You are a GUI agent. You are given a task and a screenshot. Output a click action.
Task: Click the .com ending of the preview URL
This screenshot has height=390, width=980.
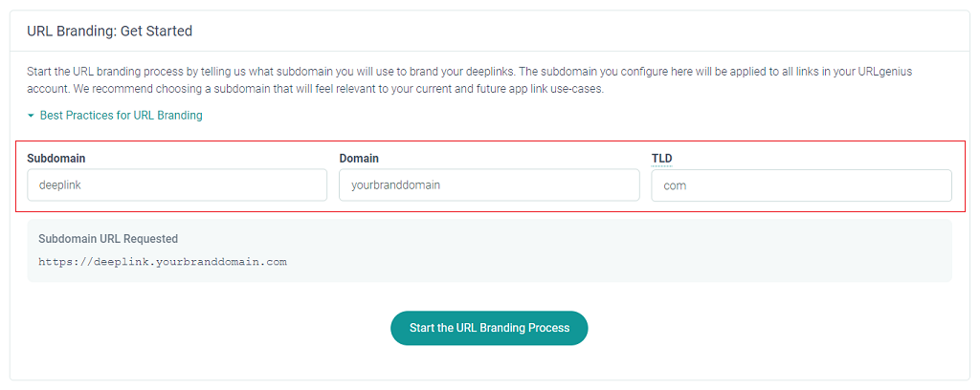click(275, 262)
